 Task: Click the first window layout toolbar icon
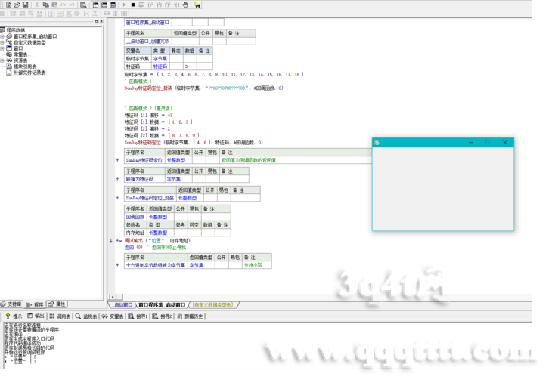point(95,5)
